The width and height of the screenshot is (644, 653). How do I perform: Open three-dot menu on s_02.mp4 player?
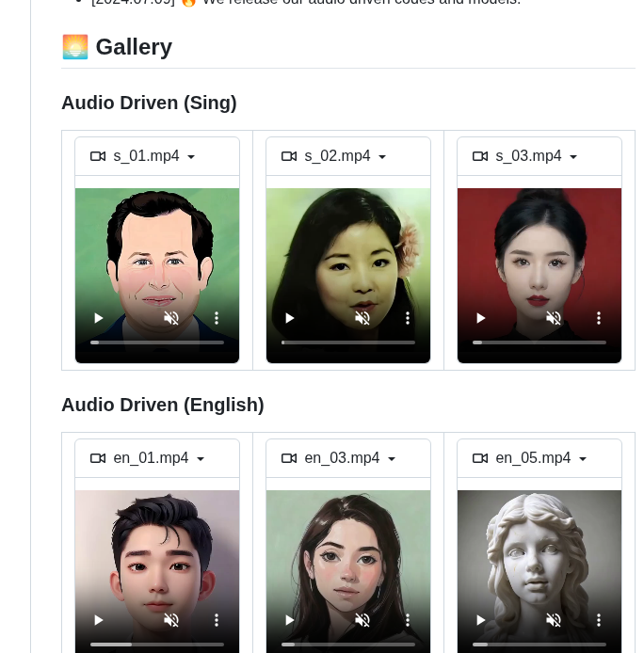tap(408, 318)
